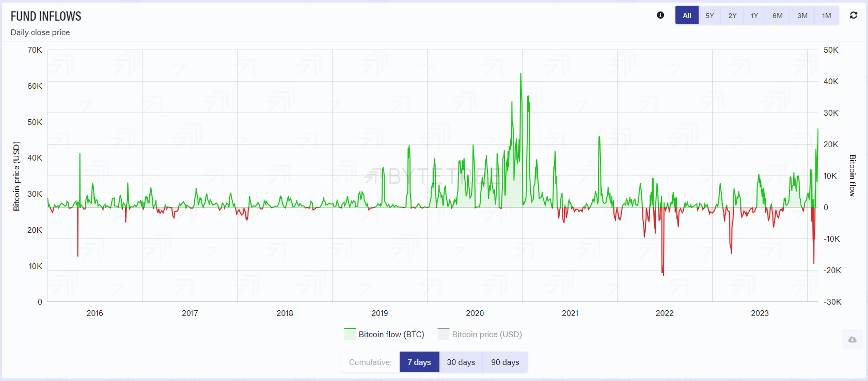
Task: Select the 1M time range
Action: pos(827,15)
